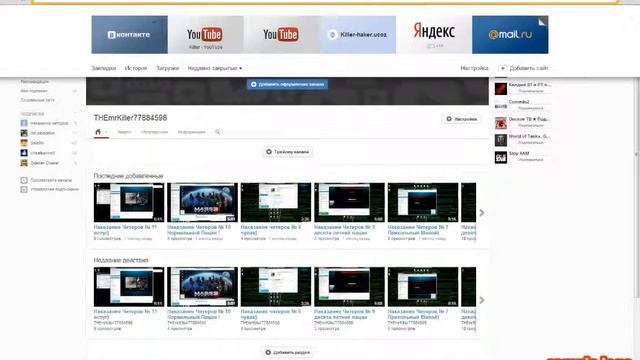Open the № 11 video thumbnail in Последние добавленные
640x360 pixels.
129,202
